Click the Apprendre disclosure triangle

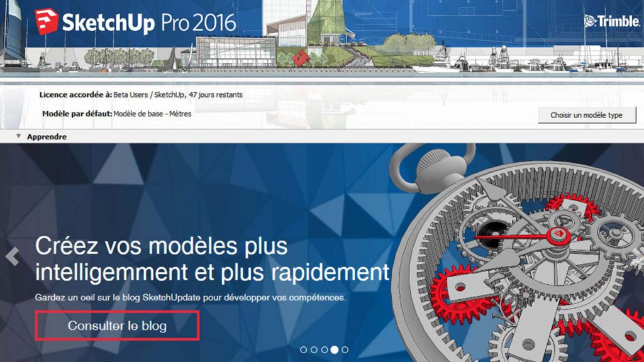click(18, 136)
